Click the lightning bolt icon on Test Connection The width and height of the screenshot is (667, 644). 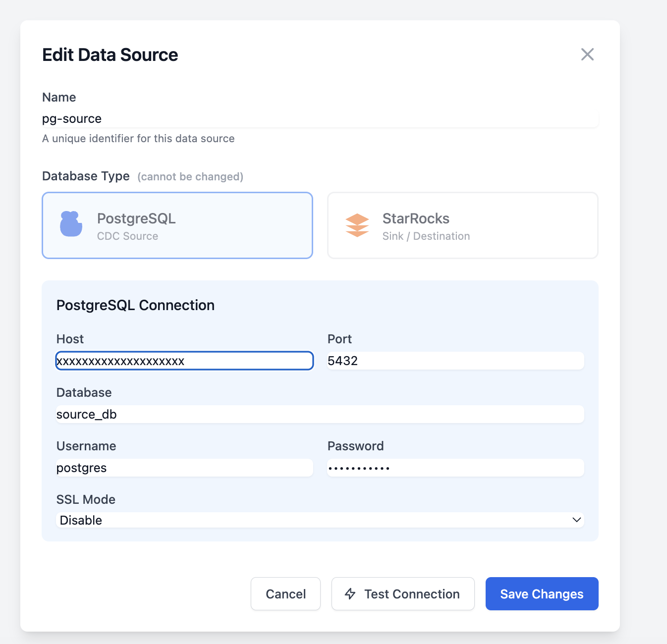point(350,593)
